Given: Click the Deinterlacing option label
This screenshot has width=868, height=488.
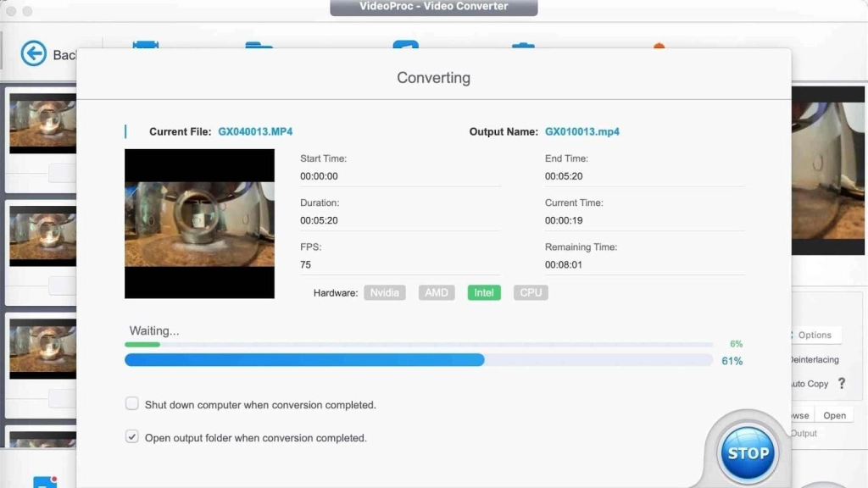Looking at the screenshot, I should click(815, 359).
